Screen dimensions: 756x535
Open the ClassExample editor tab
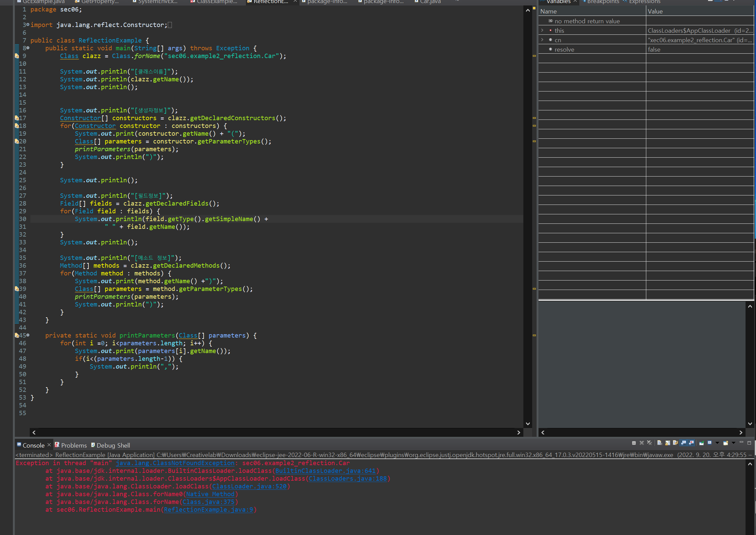pos(214,2)
